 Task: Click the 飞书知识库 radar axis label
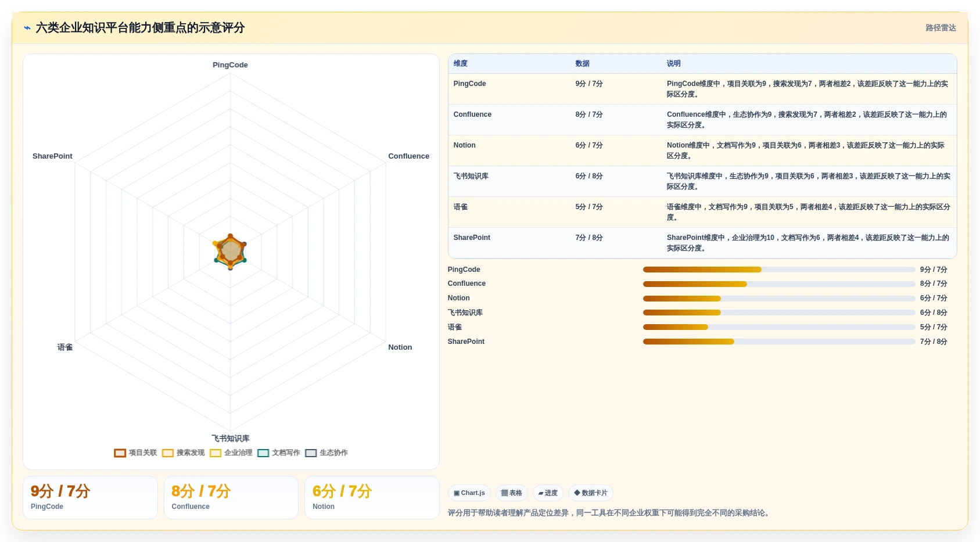pos(230,439)
